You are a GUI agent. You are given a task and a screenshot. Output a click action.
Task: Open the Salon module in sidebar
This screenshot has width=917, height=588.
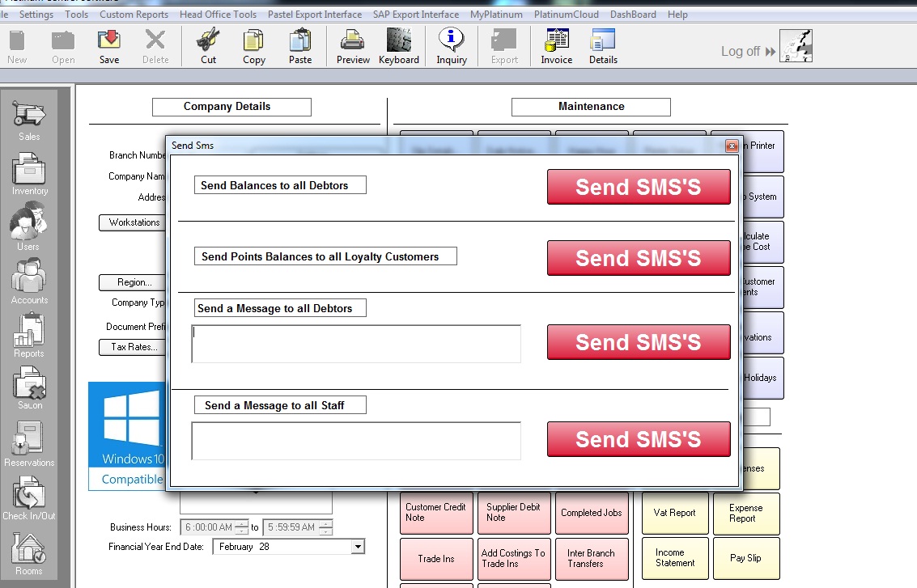[x=30, y=388]
